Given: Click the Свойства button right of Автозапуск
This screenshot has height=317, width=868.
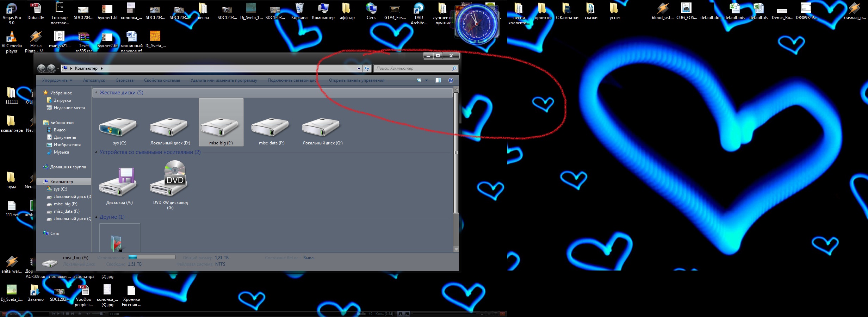Looking at the screenshot, I should [x=124, y=80].
